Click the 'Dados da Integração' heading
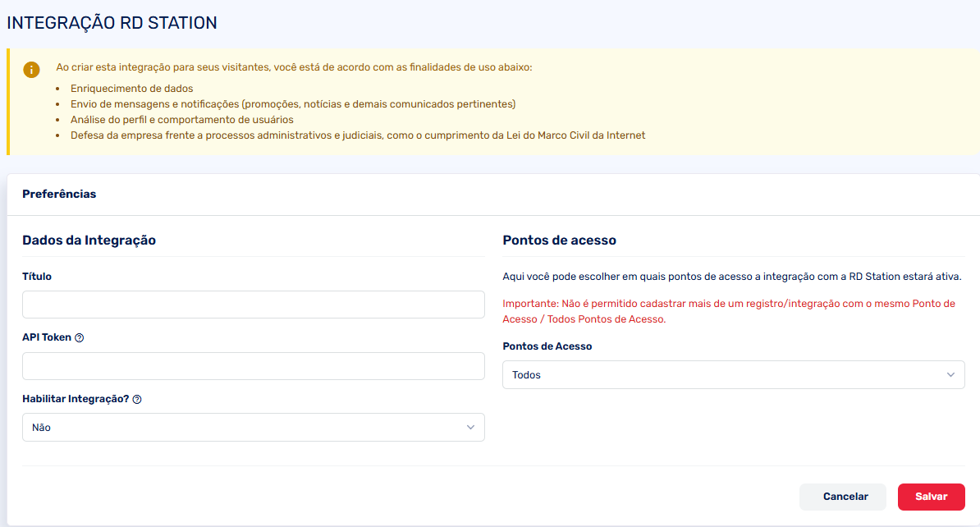 point(89,241)
